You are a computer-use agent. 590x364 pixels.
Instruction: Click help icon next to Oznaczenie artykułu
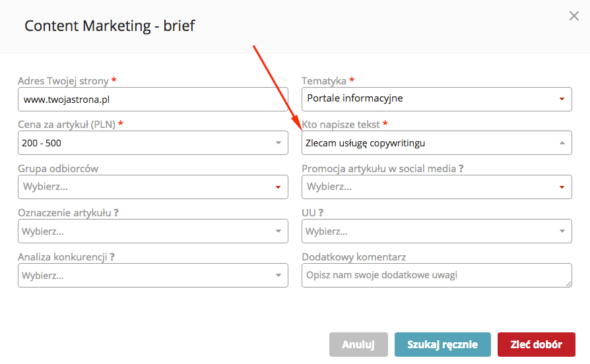pos(116,213)
